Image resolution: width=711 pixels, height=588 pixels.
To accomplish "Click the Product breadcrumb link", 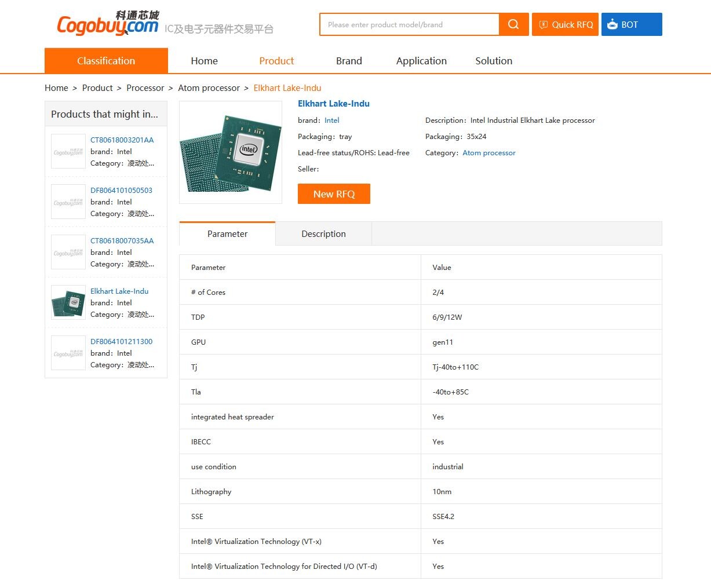I will (x=97, y=88).
